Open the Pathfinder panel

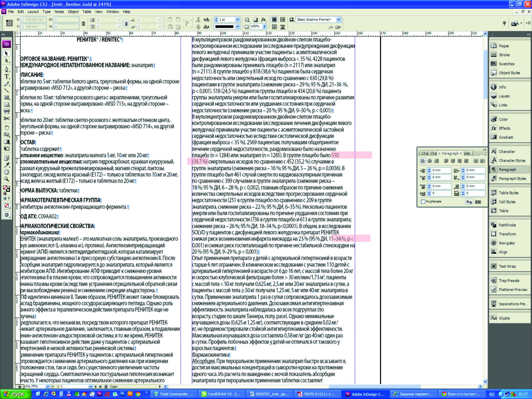pos(509,225)
